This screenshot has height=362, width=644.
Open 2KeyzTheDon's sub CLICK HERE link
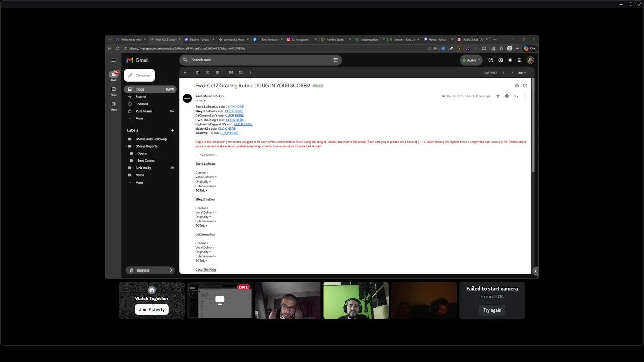point(234,111)
